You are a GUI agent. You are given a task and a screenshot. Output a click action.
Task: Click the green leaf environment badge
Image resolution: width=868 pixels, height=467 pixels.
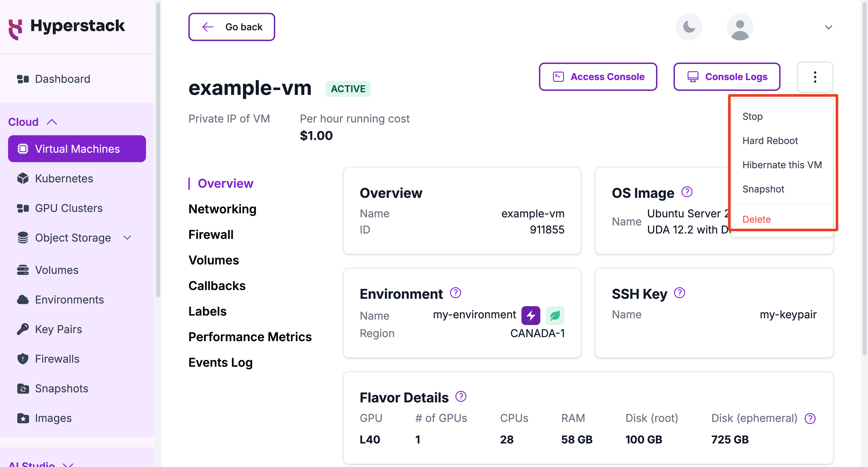[555, 316]
